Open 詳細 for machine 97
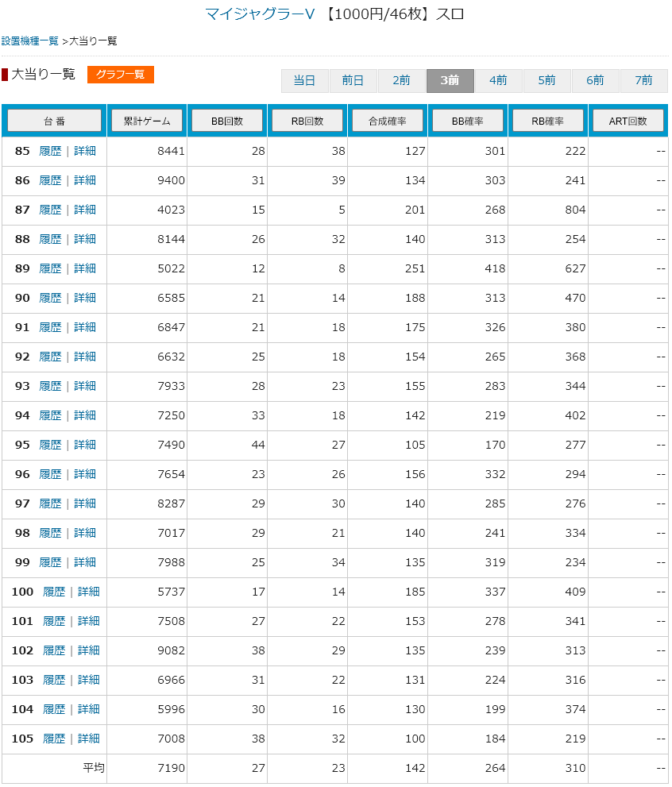The height and width of the screenshot is (787, 672). tap(85, 503)
